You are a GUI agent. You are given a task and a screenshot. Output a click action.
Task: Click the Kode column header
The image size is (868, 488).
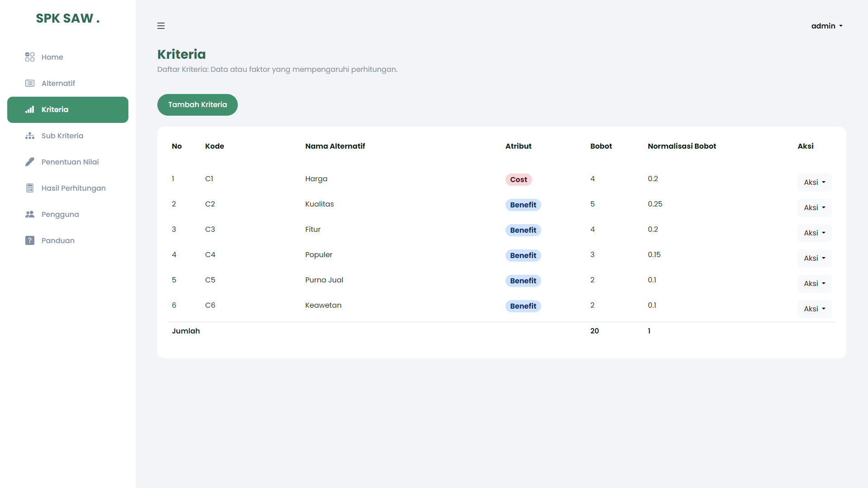pos(214,146)
